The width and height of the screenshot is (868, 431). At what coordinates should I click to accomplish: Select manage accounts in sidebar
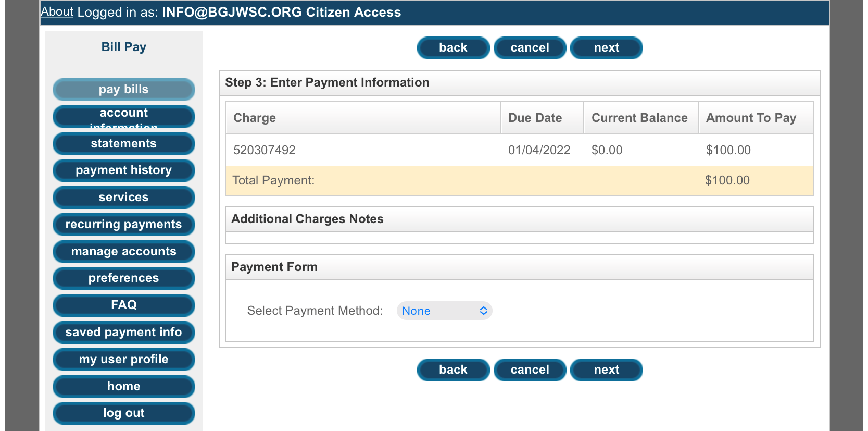124,252
